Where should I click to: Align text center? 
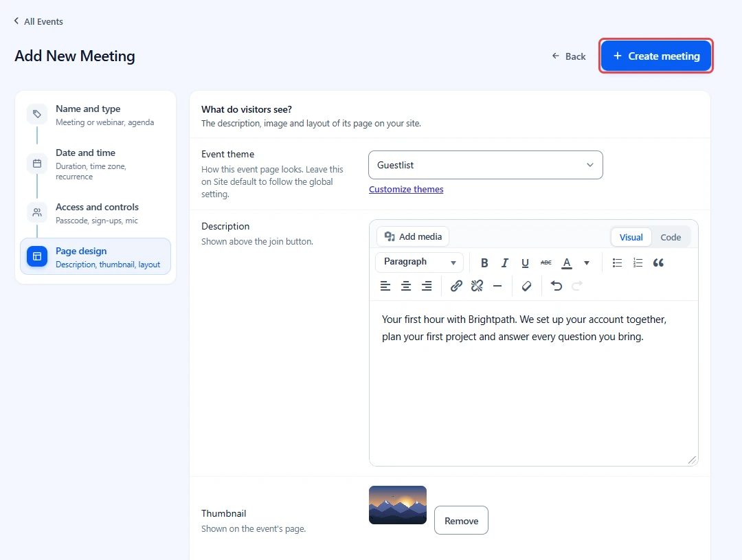406,286
